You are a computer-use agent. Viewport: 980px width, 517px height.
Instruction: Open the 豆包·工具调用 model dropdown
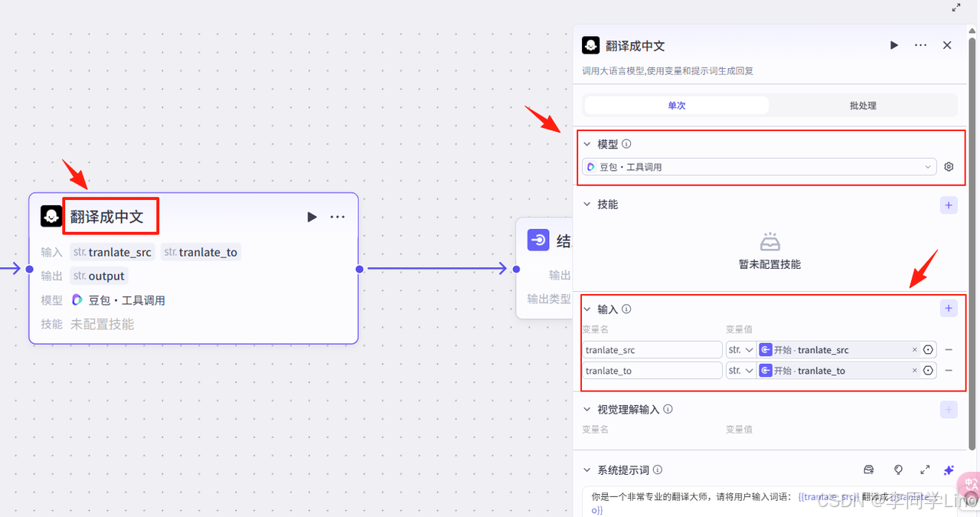pyautogui.click(x=759, y=166)
